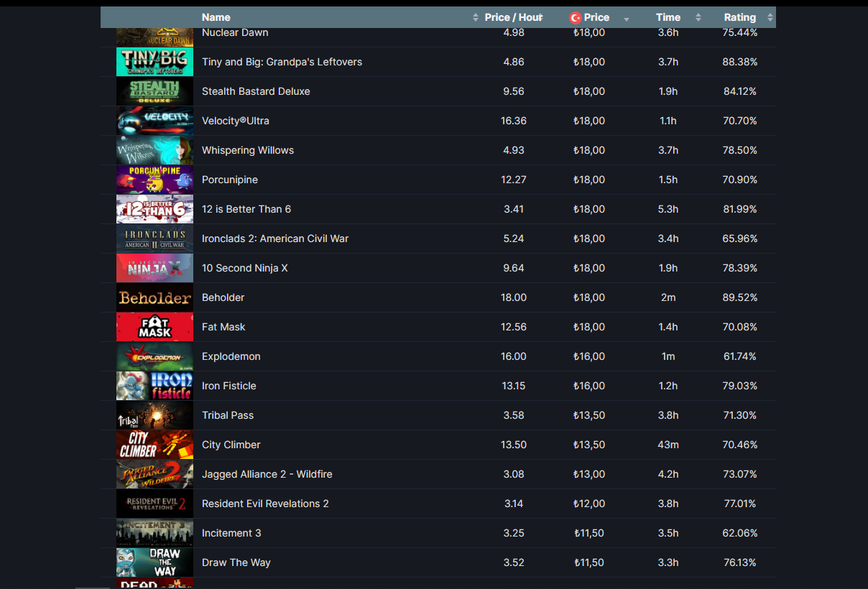The height and width of the screenshot is (589, 868).
Task: Open Velocity®Ultra name link
Action: coord(236,121)
